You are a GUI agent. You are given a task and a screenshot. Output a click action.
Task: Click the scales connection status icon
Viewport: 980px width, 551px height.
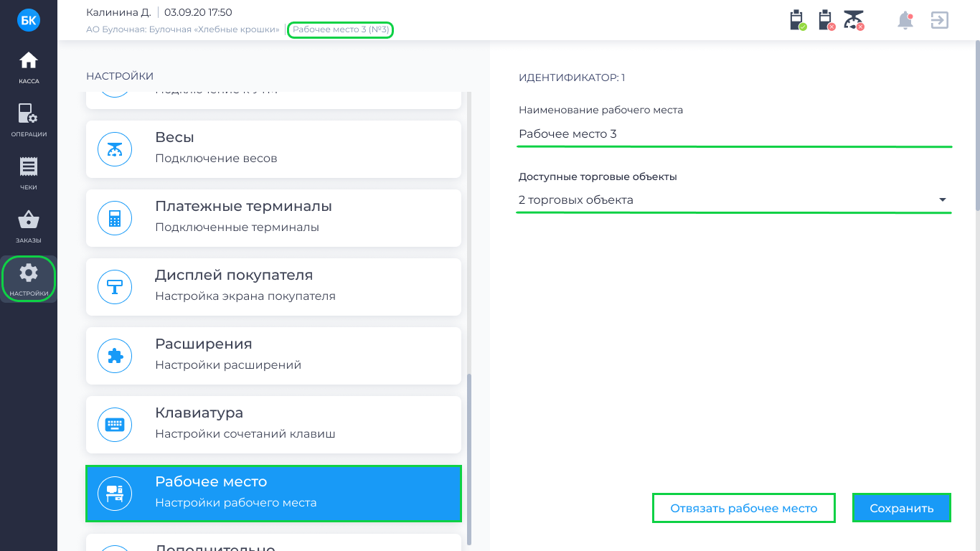click(854, 20)
